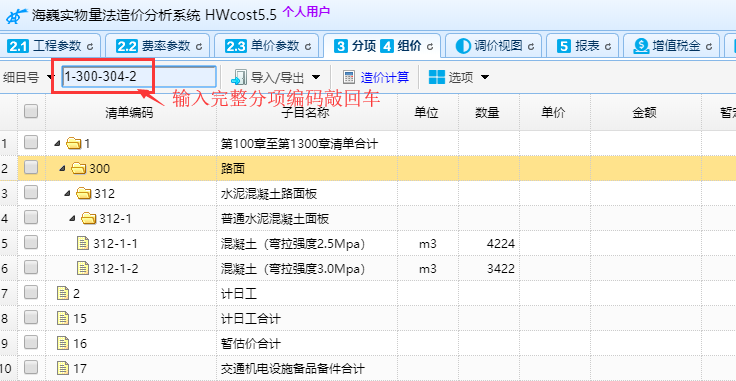The height and width of the screenshot is (381, 736).
Task: Click folder icon of item 300
Action: (x=78, y=168)
